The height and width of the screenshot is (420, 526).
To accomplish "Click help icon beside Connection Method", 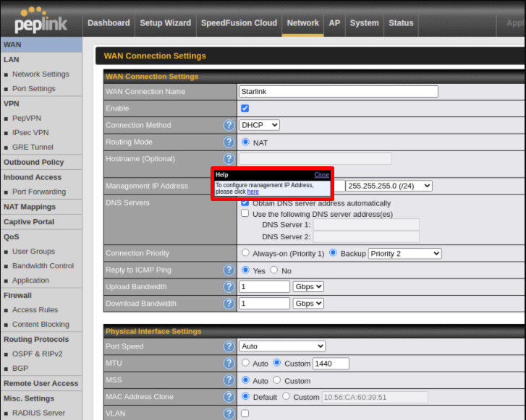I will coord(229,125).
